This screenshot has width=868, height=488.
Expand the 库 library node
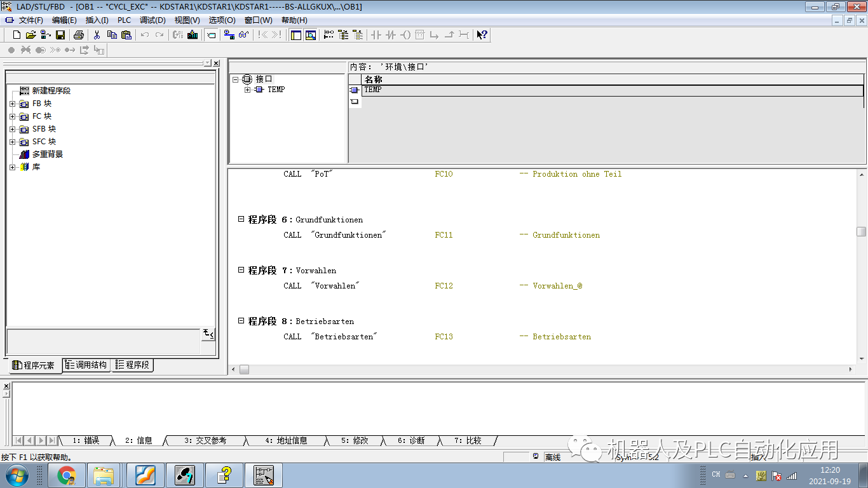coord(12,167)
